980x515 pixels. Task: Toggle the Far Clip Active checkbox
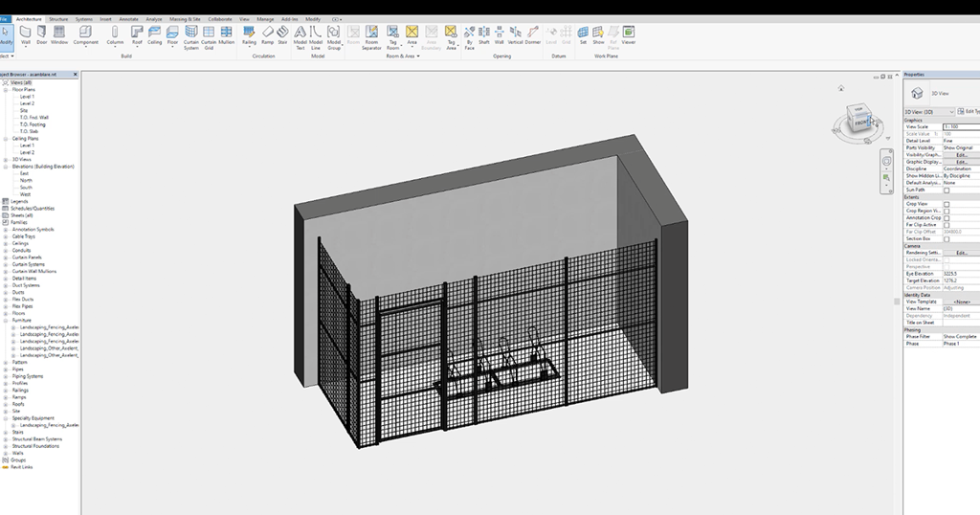click(x=947, y=224)
